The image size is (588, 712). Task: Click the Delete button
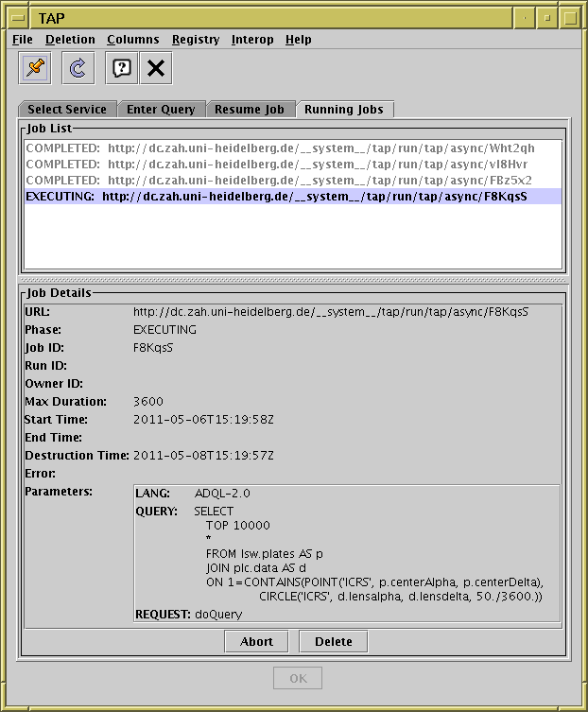tap(334, 642)
